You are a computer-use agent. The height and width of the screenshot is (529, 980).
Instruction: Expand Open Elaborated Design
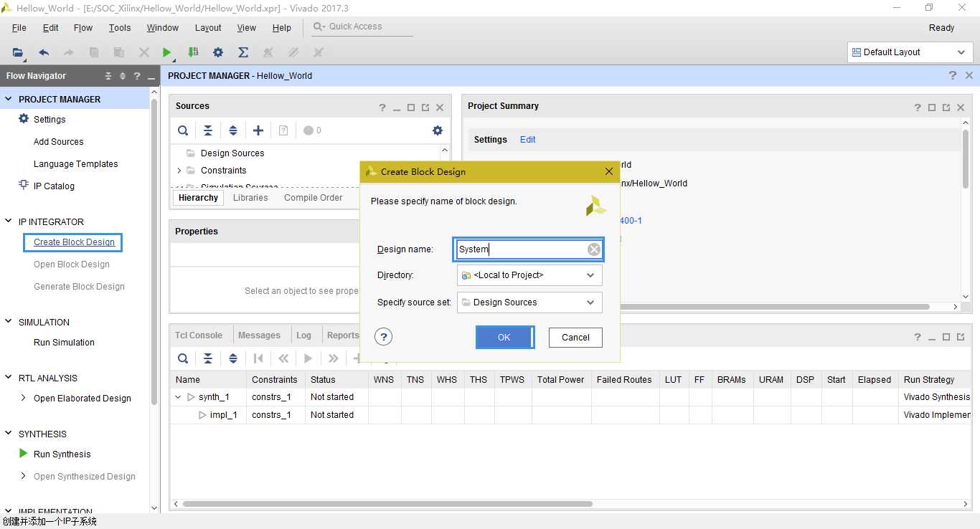click(24, 398)
